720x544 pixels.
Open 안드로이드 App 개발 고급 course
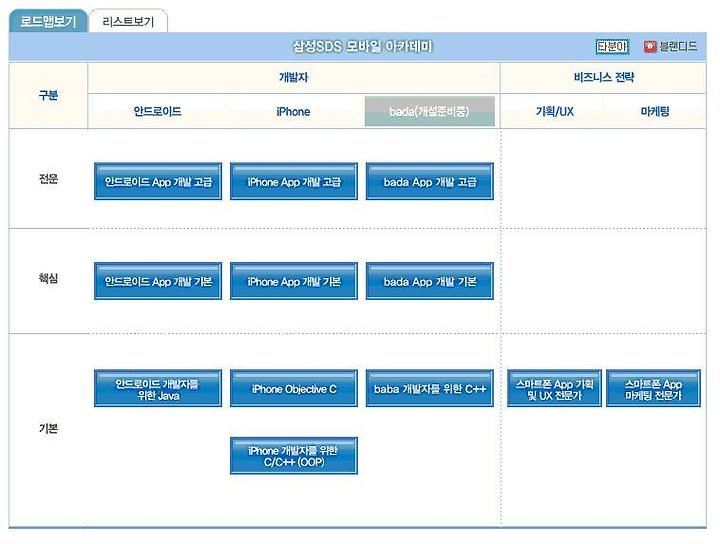(x=158, y=181)
